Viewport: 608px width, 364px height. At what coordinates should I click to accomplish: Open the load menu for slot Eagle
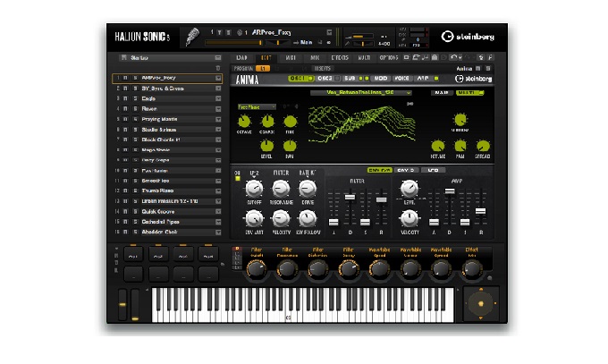pos(218,98)
